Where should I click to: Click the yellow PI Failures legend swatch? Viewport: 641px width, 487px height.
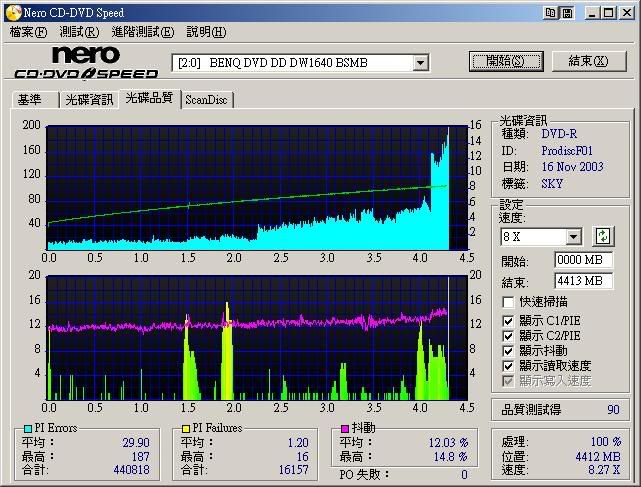(186, 429)
